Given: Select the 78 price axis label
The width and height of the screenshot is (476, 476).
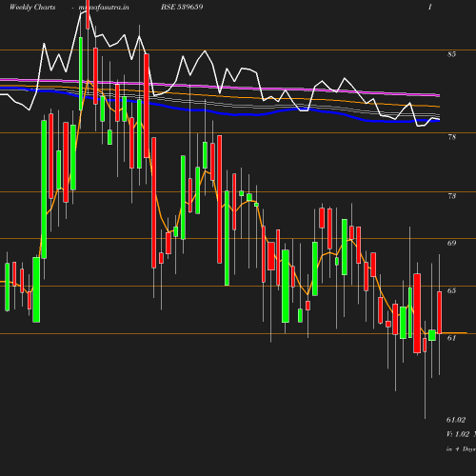Looking at the screenshot, I should click(x=451, y=137).
